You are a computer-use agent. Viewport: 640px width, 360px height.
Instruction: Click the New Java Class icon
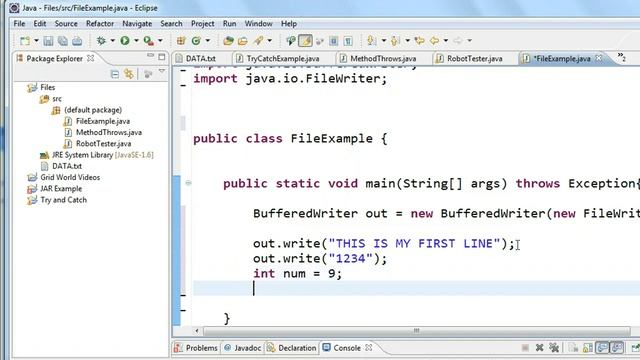pyautogui.click(x=196, y=40)
